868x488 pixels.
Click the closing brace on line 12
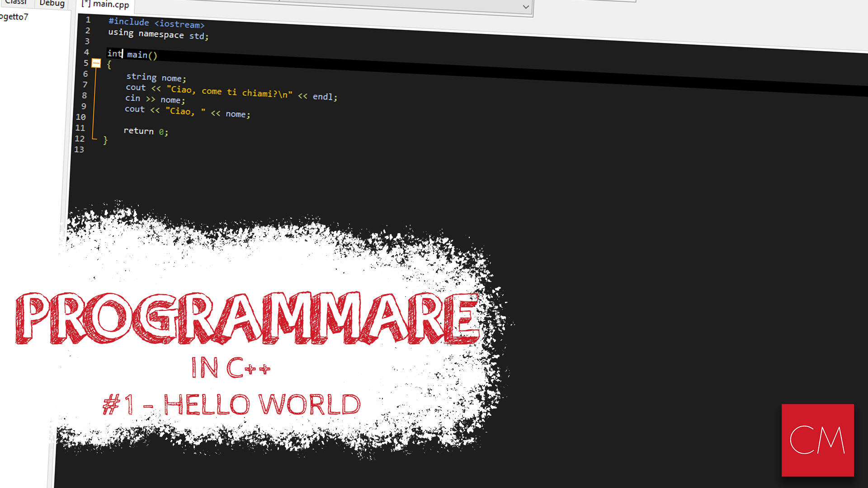tap(105, 141)
